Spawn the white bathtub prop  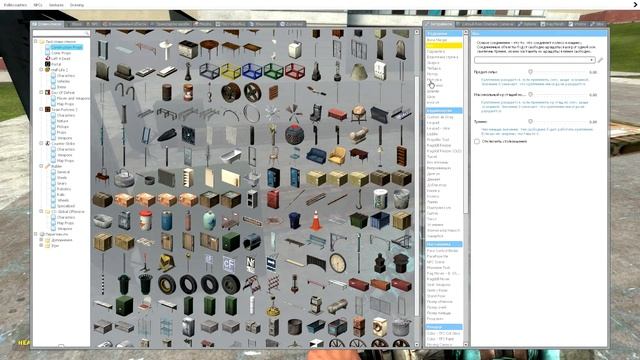231,156
